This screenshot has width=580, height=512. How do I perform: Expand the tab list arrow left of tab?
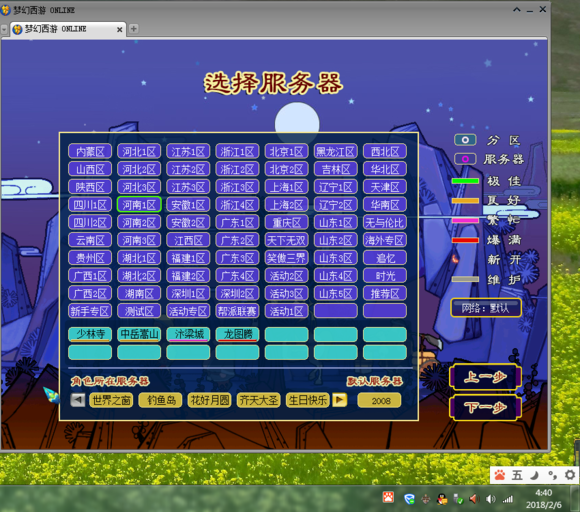point(4,29)
